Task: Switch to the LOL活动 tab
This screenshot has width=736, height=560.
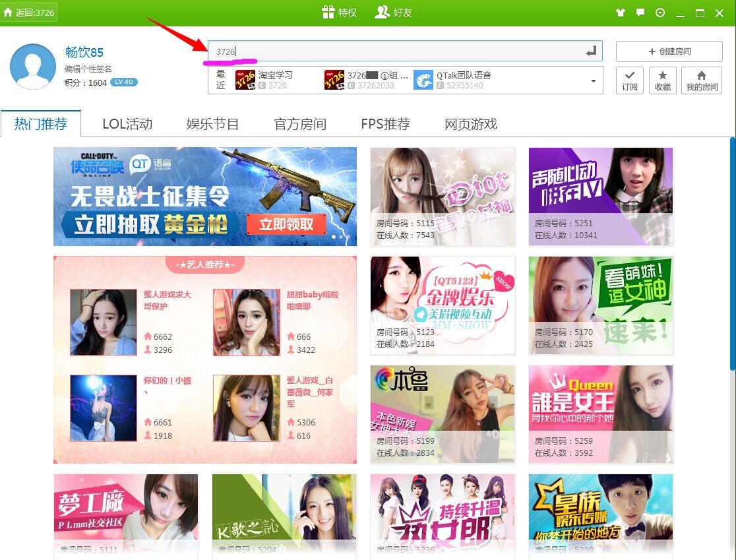Action: point(127,124)
